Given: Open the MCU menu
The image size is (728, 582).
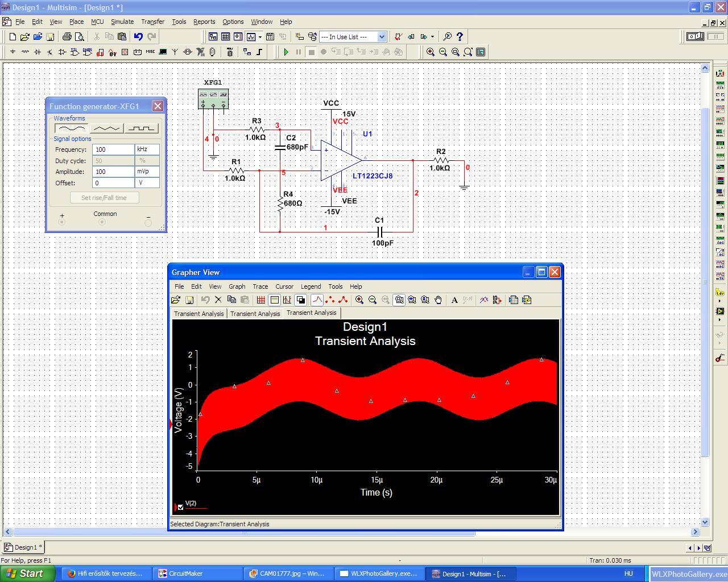Looking at the screenshot, I should tap(97, 22).
